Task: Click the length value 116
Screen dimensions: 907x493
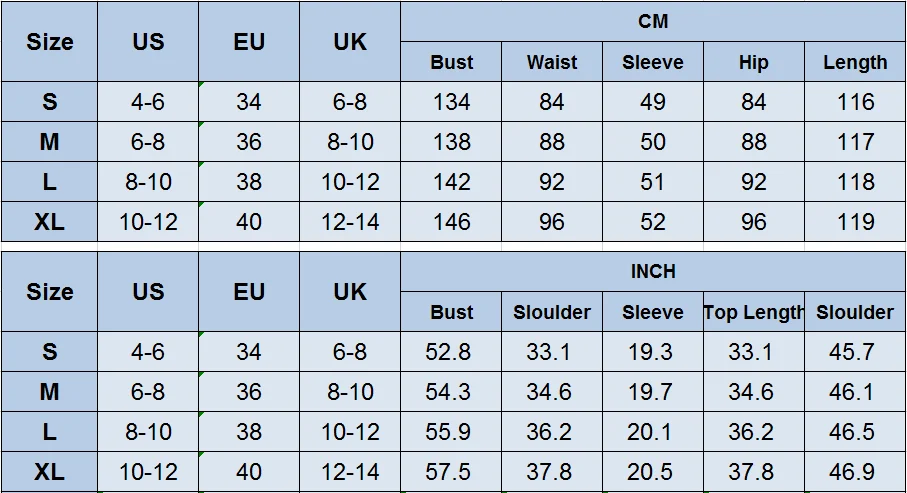Action: click(855, 102)
